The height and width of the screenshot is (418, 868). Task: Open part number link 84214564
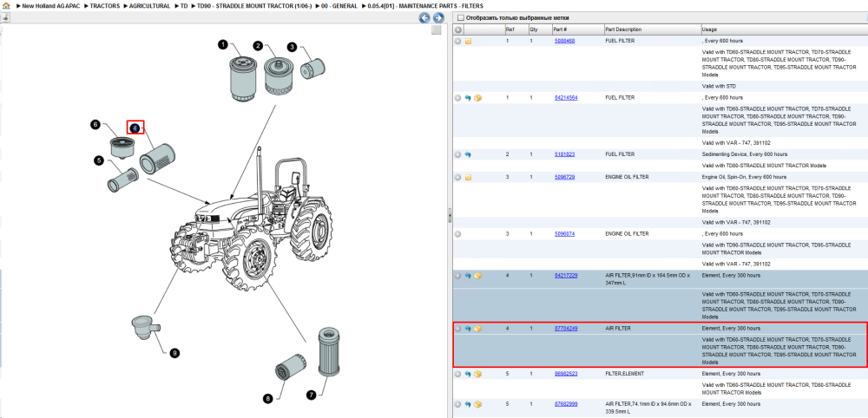(x=566, y=97)
